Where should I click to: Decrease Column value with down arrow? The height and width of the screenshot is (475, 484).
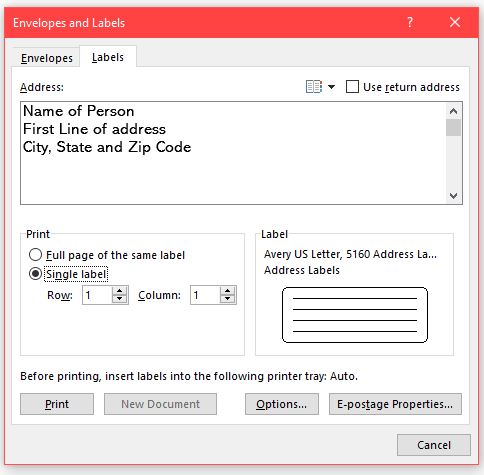(227, 299)
